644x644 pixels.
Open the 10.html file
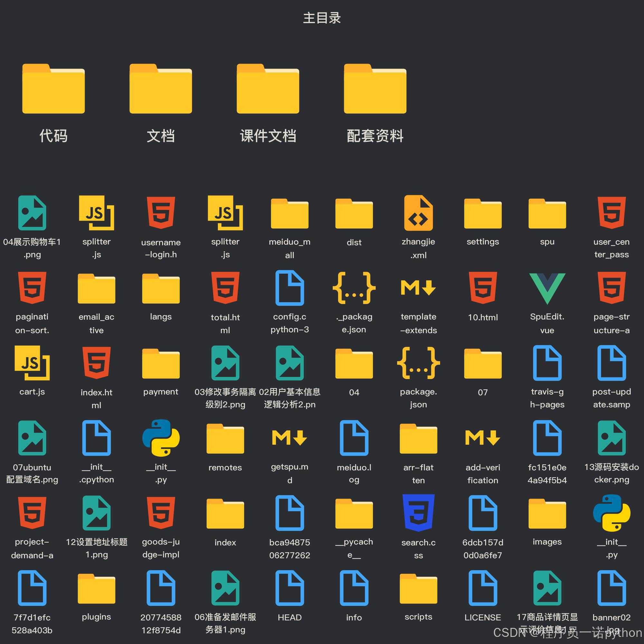pos(483,288)
